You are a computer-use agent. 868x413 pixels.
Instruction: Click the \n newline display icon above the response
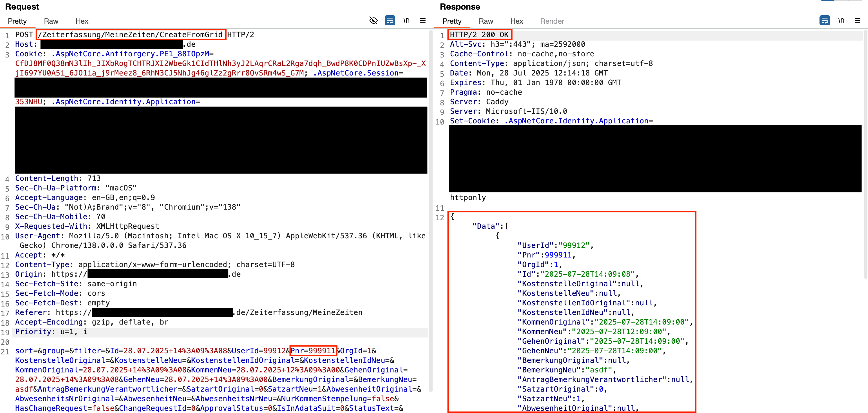(841, 21)
